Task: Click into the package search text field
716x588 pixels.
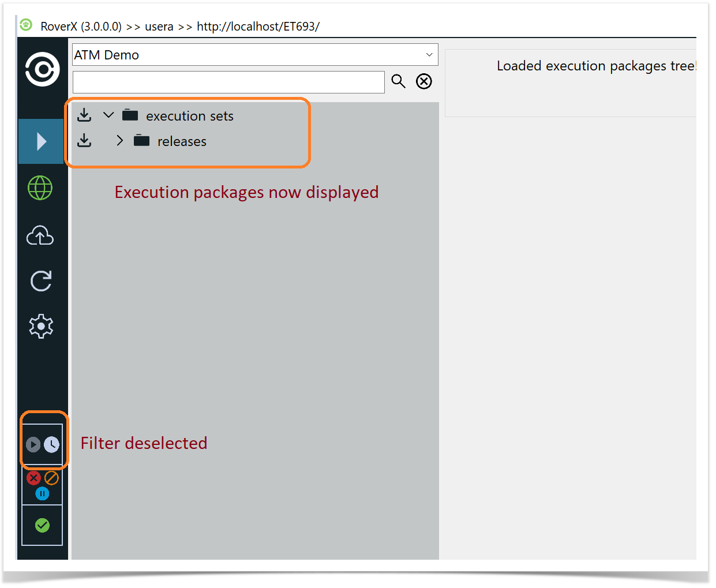Action: pos(228,82)
